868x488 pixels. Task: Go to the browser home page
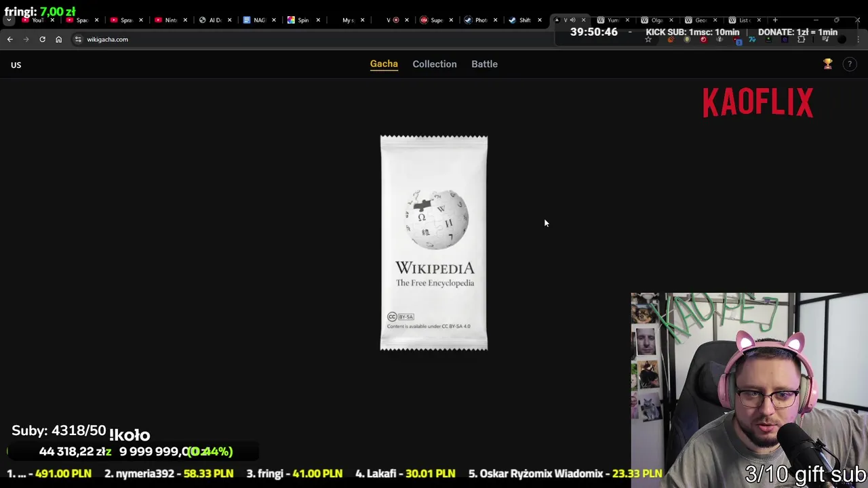(x=58, y=39)
